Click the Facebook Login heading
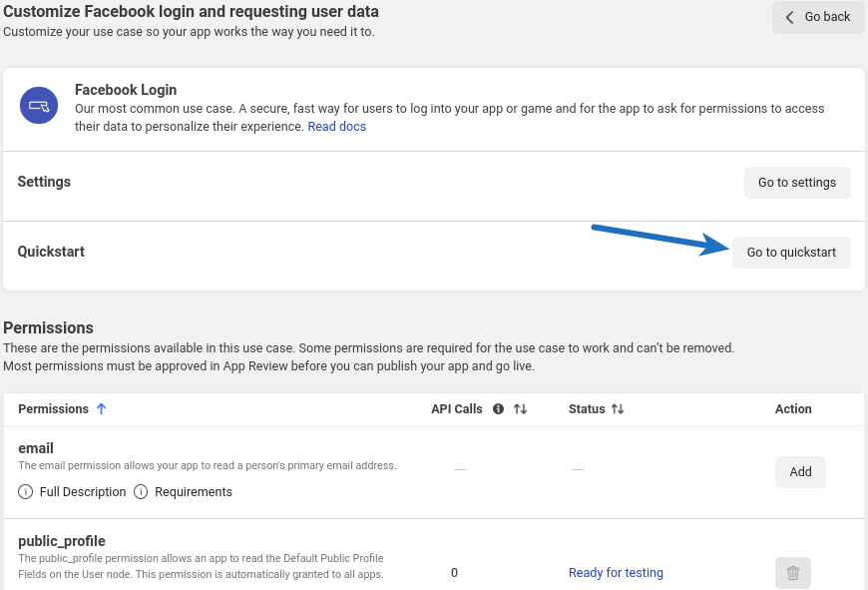Image resolution: width=868 pixels, height=590 pixels. (126, 90)
